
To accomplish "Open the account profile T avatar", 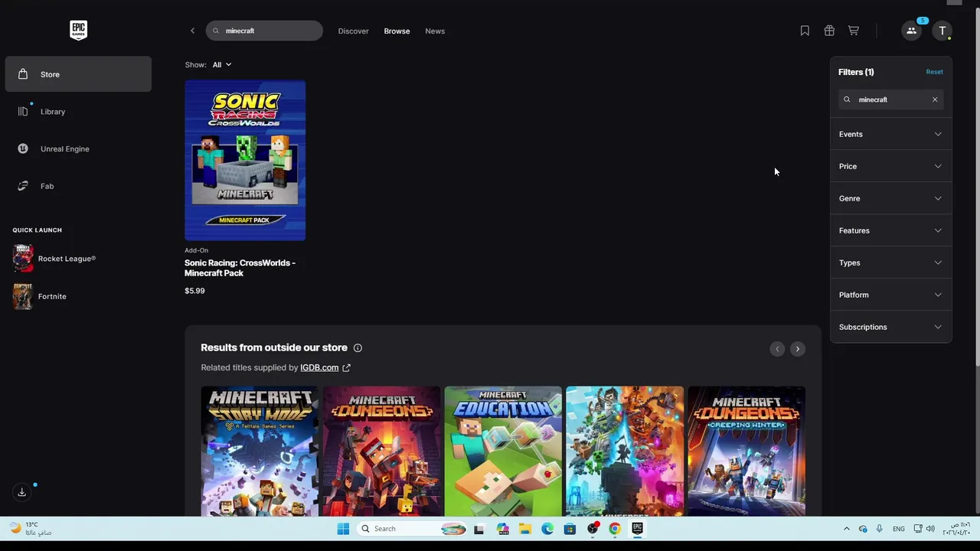I will click(x=942, y=31).
